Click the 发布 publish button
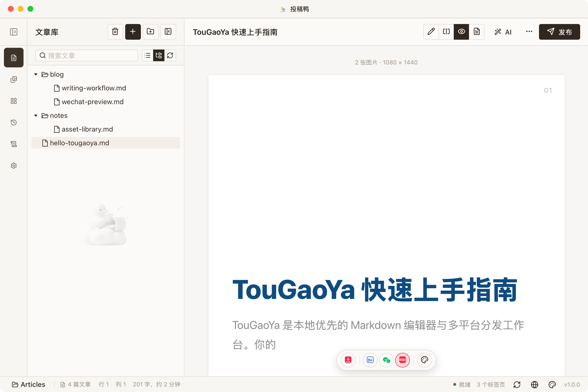 click(560, 32)
